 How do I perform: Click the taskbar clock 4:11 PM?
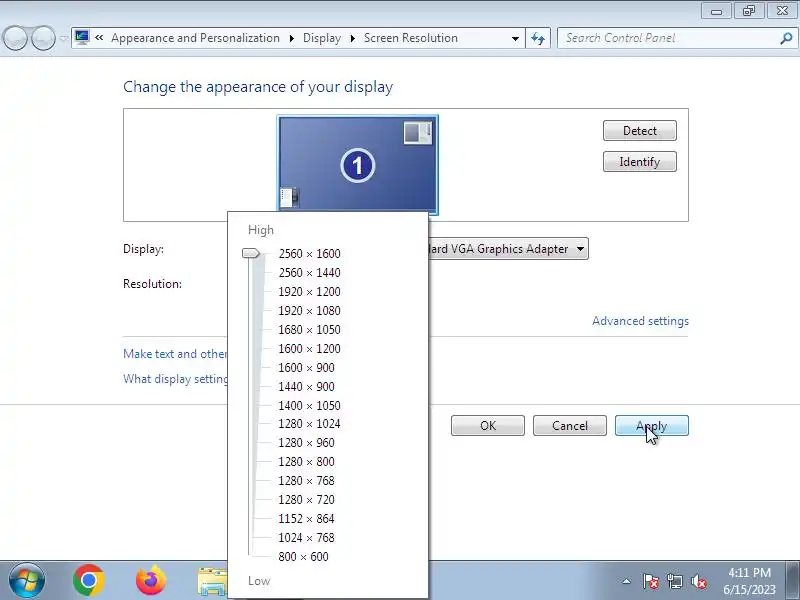click(749, 573)
